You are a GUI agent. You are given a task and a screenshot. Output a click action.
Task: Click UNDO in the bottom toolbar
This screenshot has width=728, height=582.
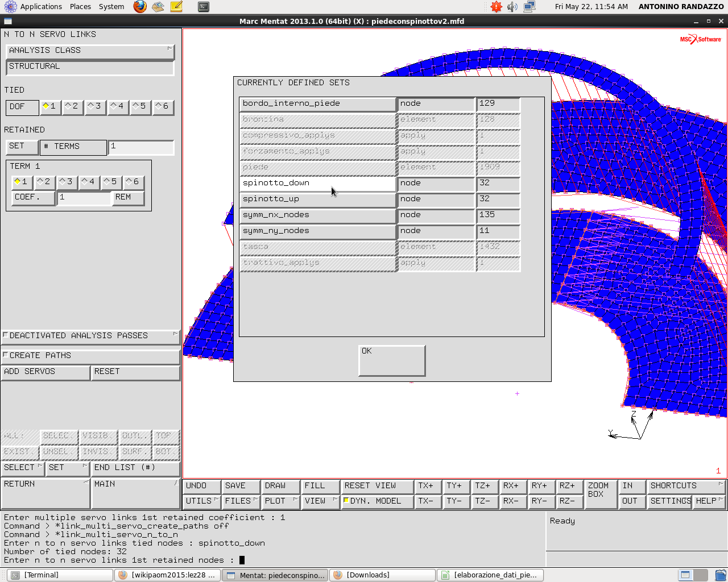pyautogui.click(x=202, y=486)
